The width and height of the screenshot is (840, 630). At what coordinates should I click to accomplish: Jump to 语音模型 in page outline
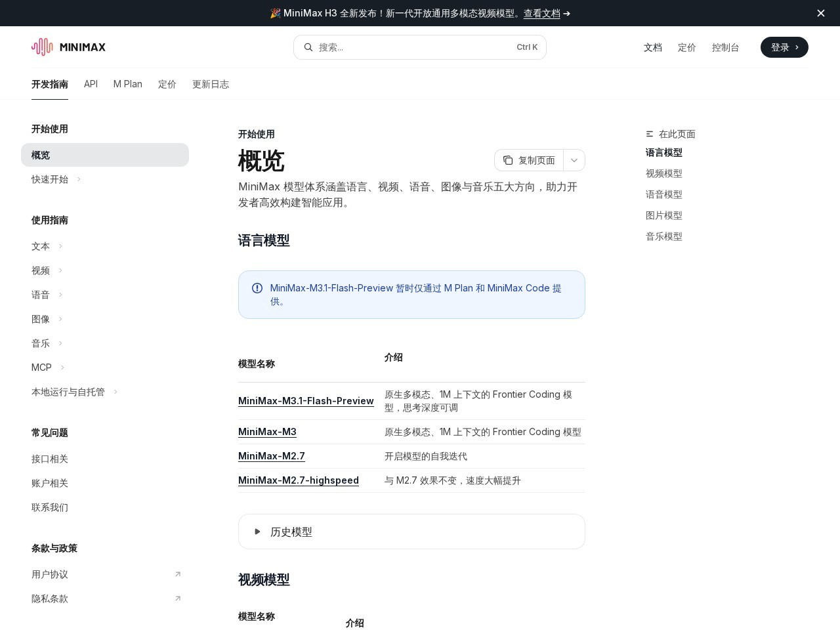coord(664,194)
